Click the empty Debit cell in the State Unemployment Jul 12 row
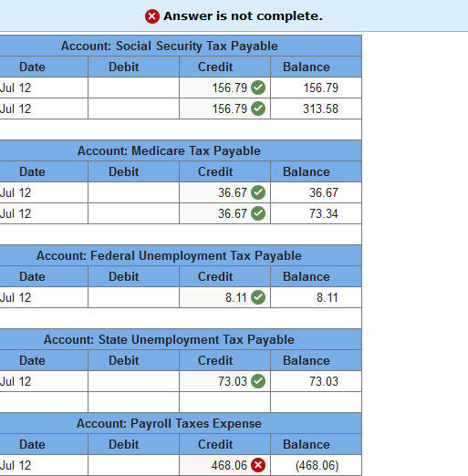Viewport: 468px width, 476px height. point(133,381)
